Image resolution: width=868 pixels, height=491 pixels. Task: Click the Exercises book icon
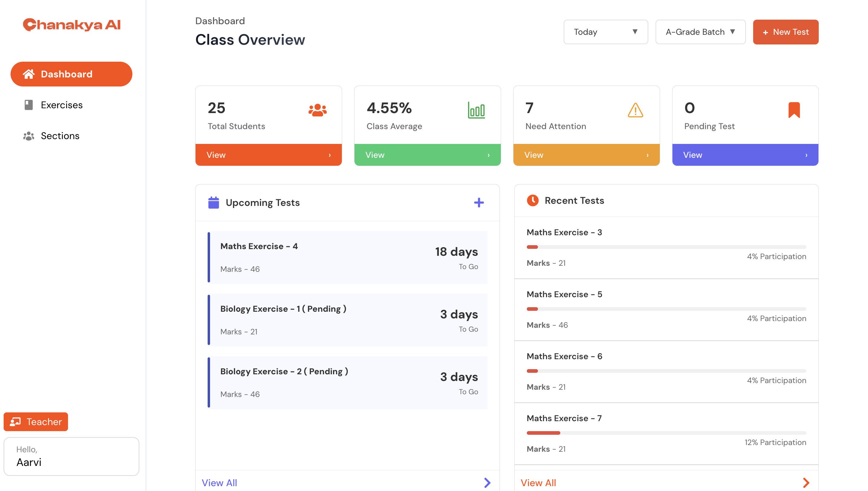29,105
